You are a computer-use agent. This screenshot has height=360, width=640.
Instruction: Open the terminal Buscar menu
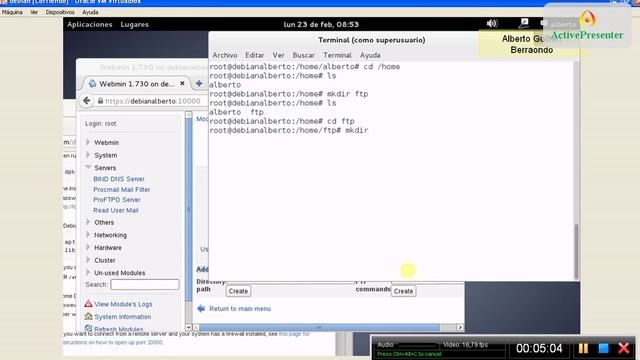coord(303,55)
